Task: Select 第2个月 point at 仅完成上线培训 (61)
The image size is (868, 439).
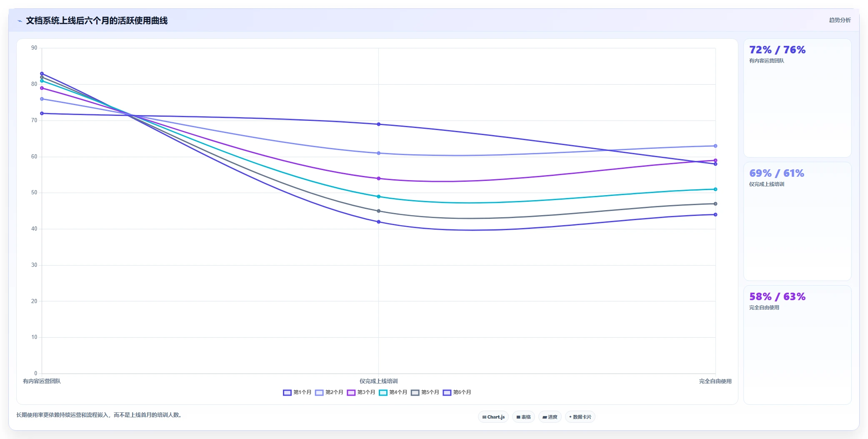Action: pyautogui.click(x=378, y=153)
